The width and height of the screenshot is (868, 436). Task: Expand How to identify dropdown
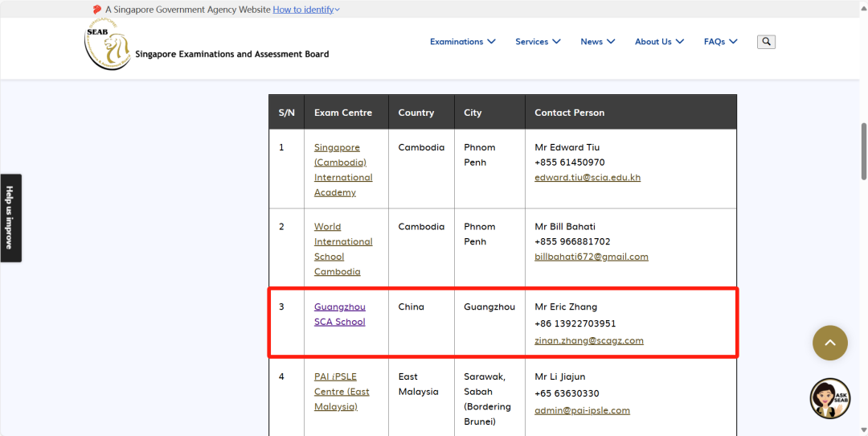pos(306,10)
